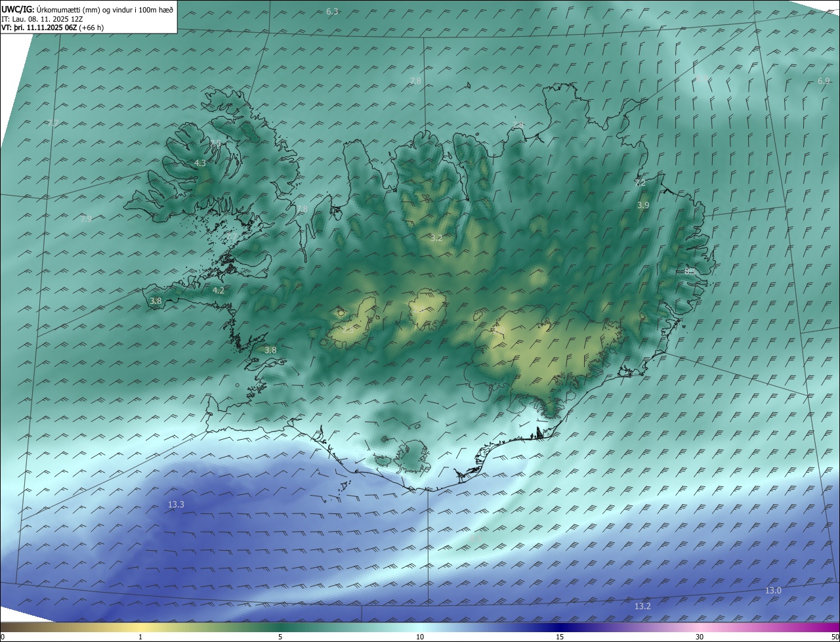Click the 4.3 value label
The image size is (840, 642).
point(200,163)
